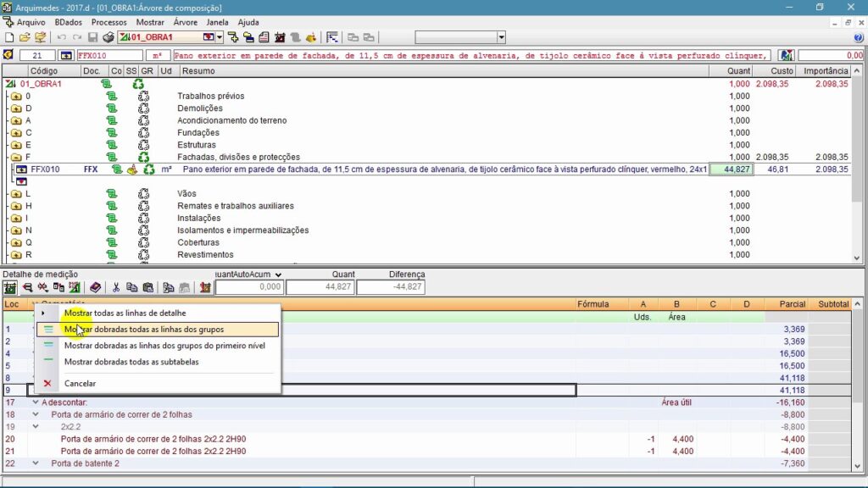Click Cancelar in the popup menu

80,384
